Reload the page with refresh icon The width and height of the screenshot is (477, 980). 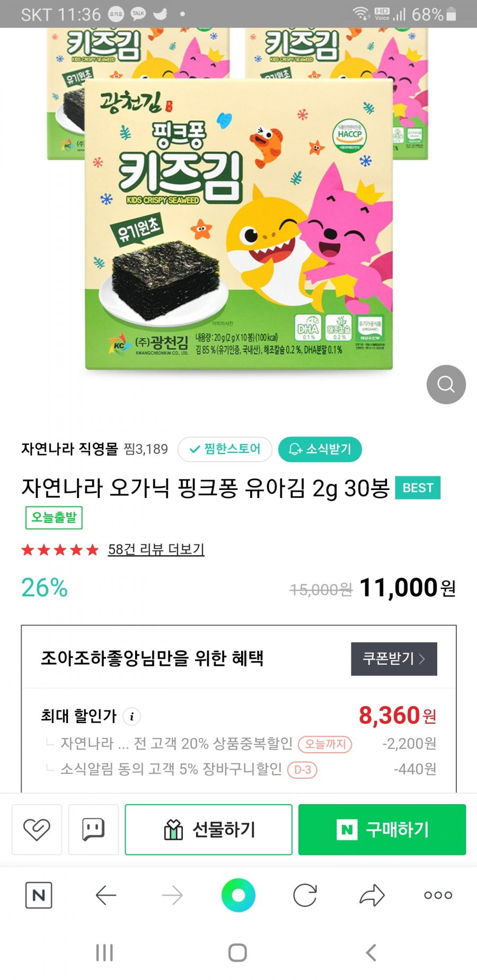click(305, 895)
